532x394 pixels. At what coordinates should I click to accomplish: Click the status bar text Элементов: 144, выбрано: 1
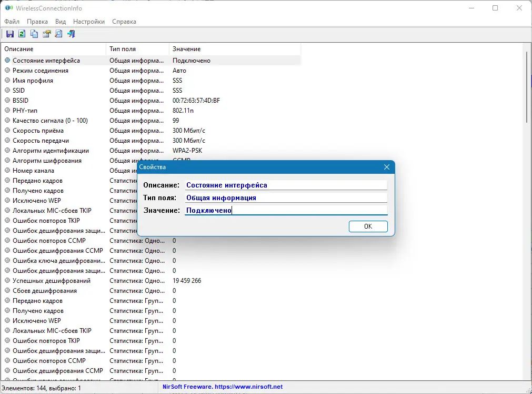(x=41, y=388)
